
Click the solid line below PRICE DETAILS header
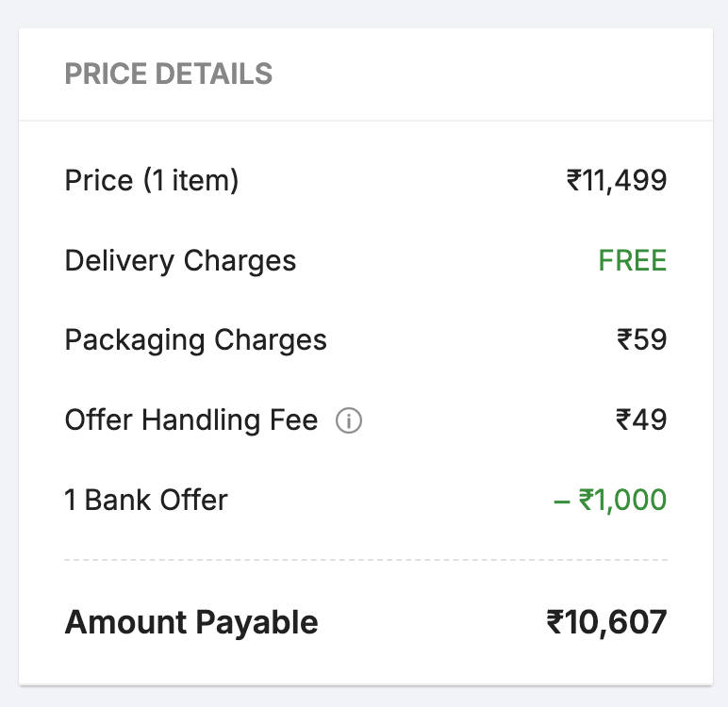pyautogui.click(x=366, y=121)
